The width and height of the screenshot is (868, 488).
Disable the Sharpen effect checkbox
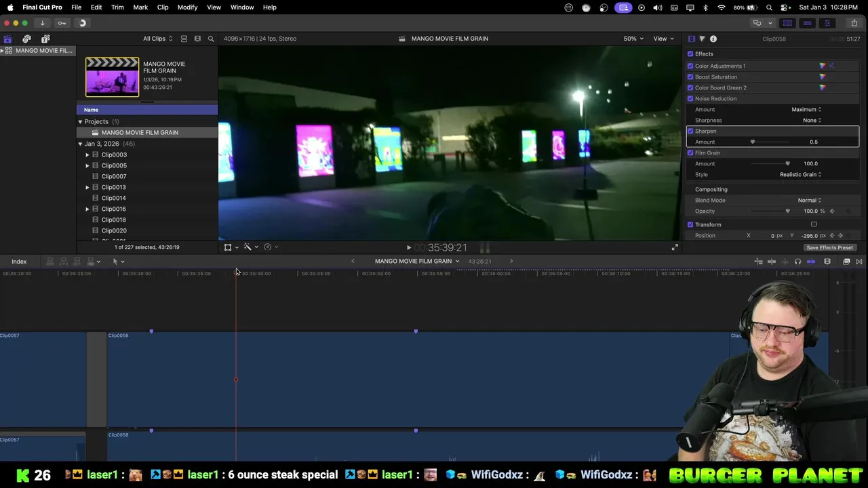click(690, 131)
